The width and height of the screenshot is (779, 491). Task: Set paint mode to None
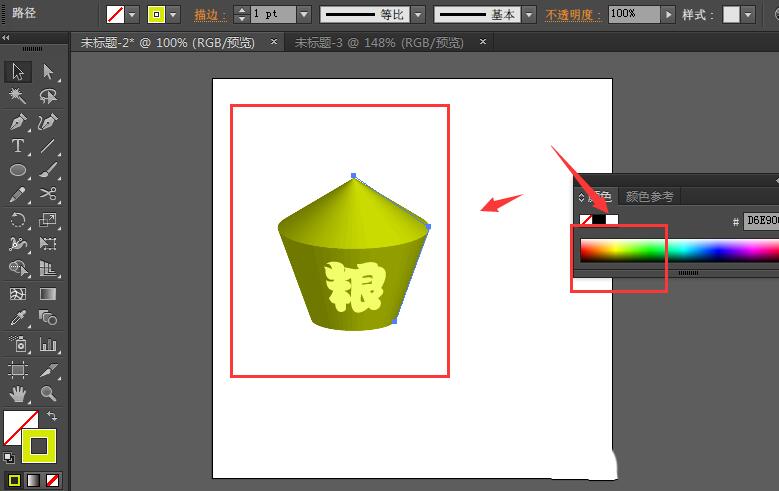(52, 480)
